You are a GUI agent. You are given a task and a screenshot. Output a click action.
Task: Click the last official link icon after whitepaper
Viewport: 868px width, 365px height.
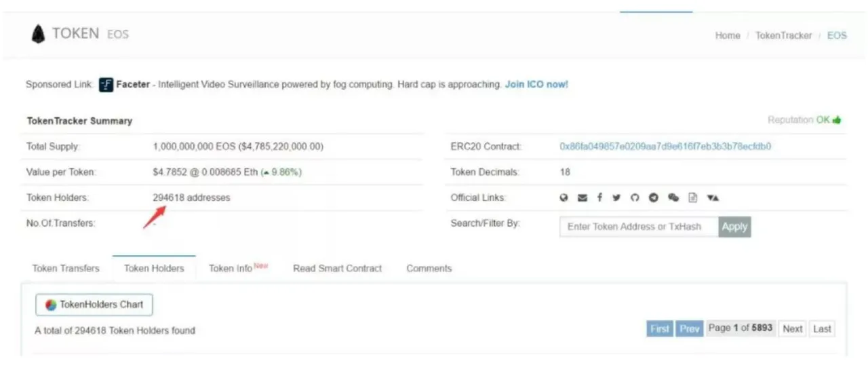[x=713, y=197]
